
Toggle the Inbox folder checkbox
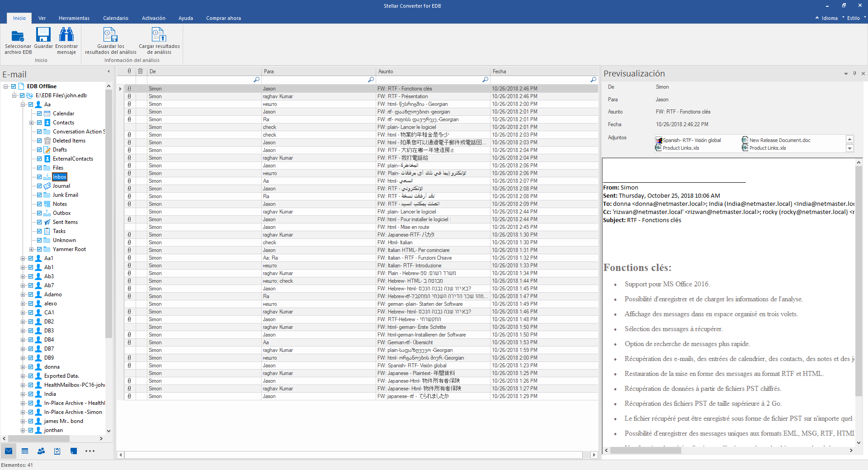(39, 177)
